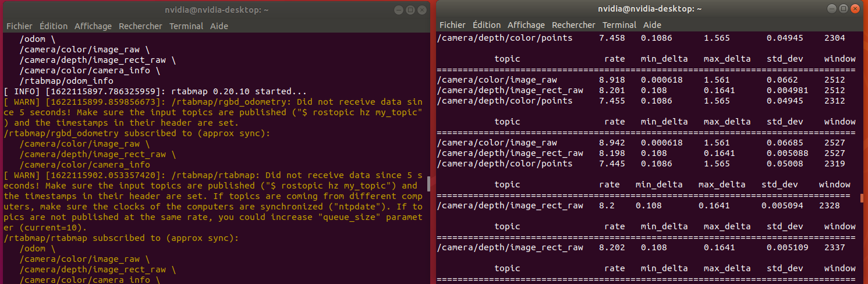Open Édition menu in left terminal

click(54, 26)
